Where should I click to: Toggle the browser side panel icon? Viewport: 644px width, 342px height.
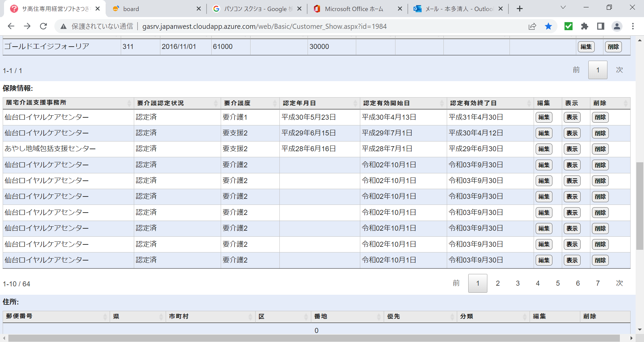(601, 26)
